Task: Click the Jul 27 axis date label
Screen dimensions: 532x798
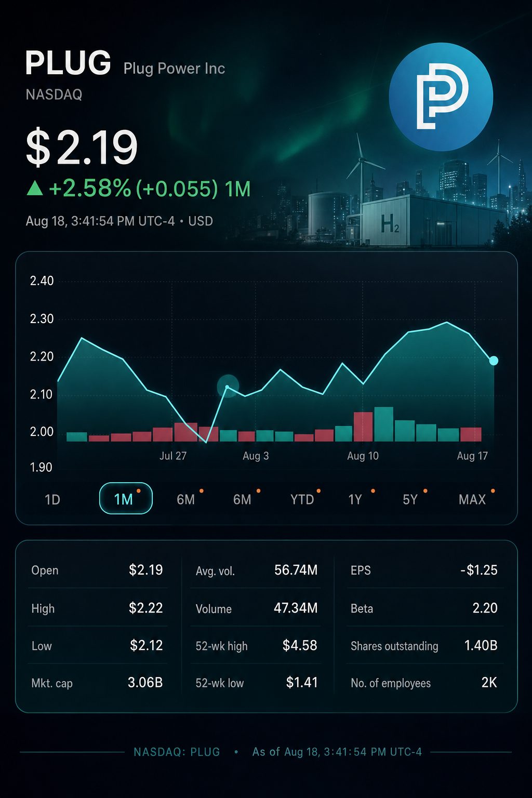Action: coord(173,456)
